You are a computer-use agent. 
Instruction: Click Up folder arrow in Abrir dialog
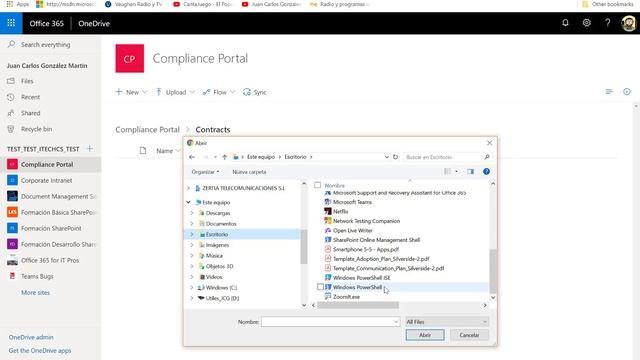(224, 157)
